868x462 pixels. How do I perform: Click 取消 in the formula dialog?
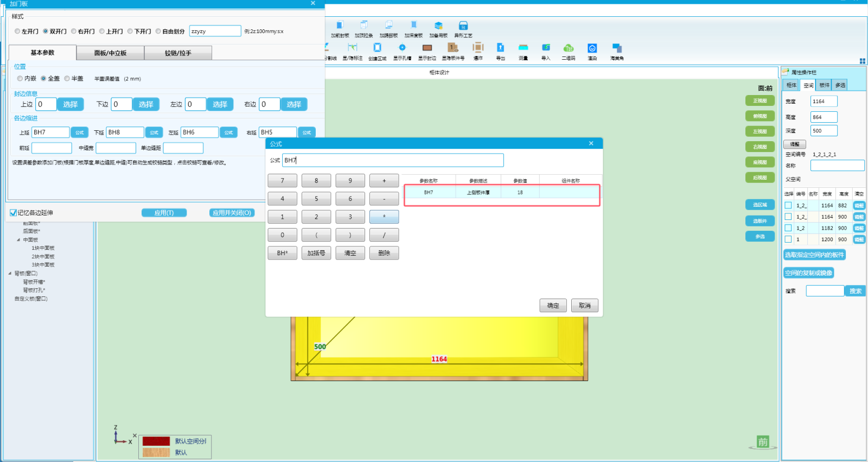click(585, 306)
